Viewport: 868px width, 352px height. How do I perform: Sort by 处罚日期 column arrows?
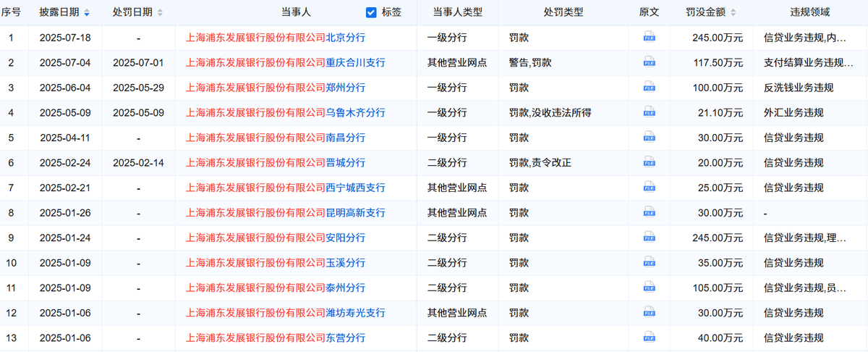160,13
